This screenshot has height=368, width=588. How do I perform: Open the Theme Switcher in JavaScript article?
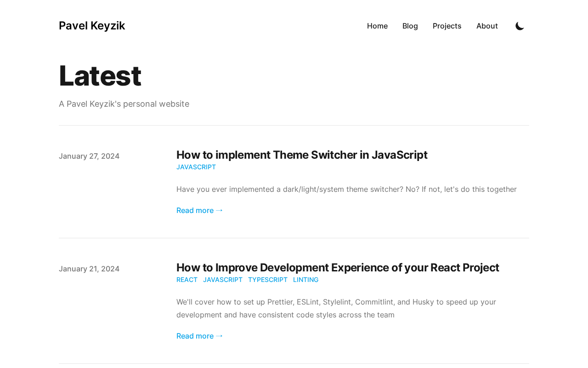click(x=302, y=155)
